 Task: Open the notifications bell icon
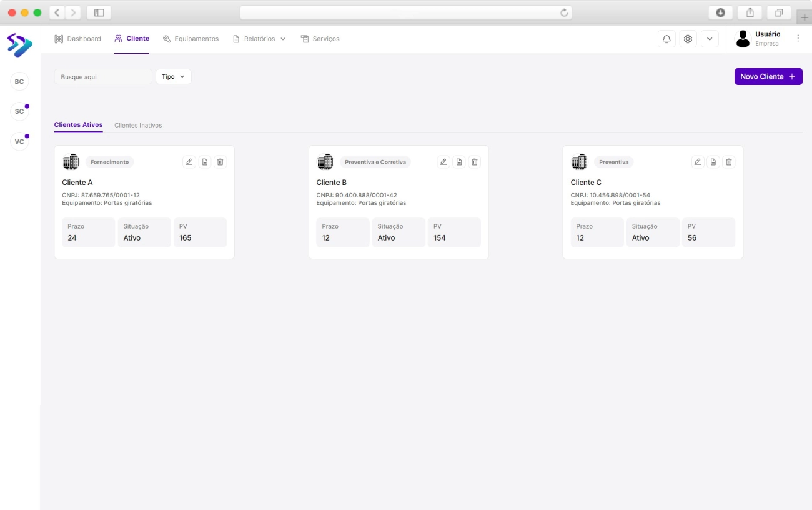click(666, 39)
